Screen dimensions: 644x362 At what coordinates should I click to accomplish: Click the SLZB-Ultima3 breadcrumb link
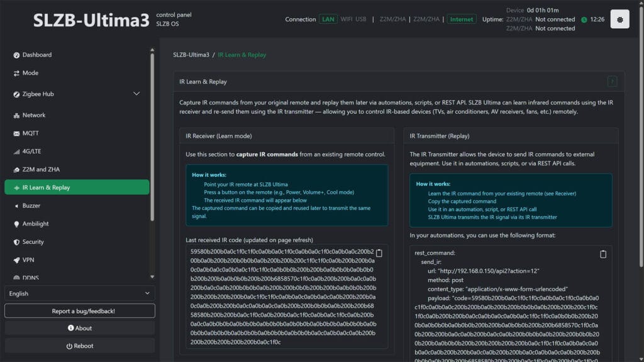[x=191, y=55]
